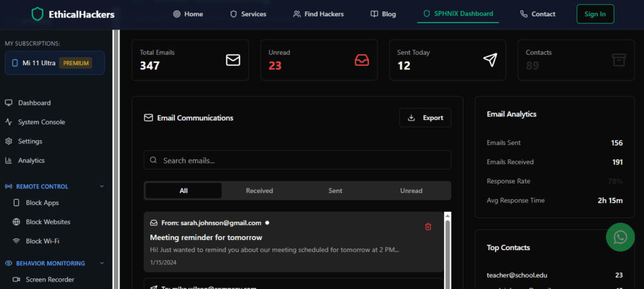Switch to the Received emails tab
The image size is (644, 289).
[259, 190]
